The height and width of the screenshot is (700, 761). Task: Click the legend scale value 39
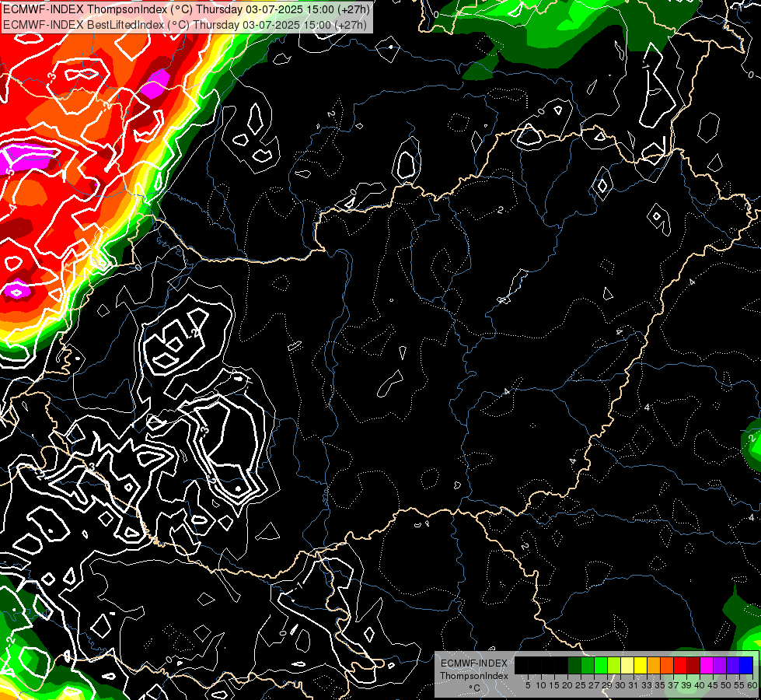pyautogui.click(x=686, y=685)
